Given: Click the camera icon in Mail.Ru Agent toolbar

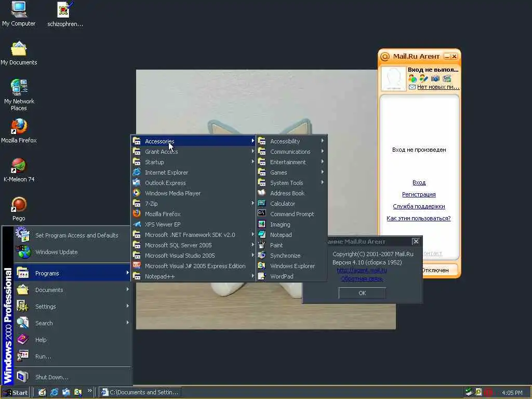Looking at the screenshot, I should tap(435, 78).
